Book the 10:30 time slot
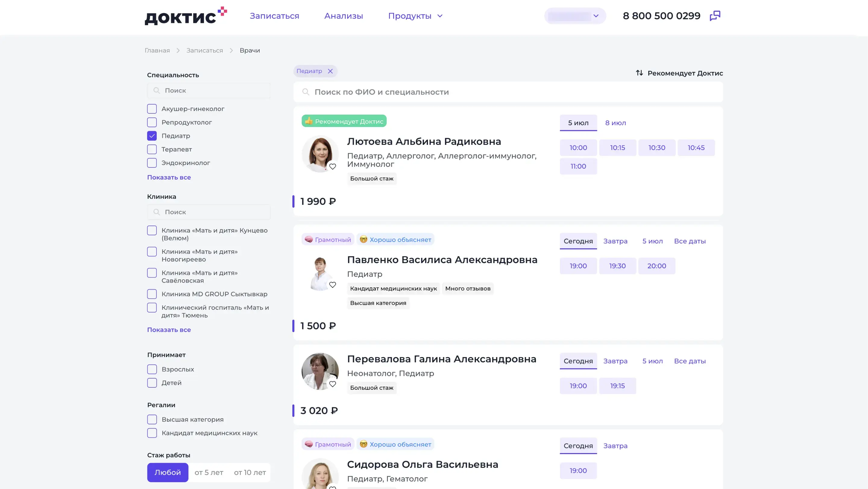868x489 pixels. pos(656,148)
